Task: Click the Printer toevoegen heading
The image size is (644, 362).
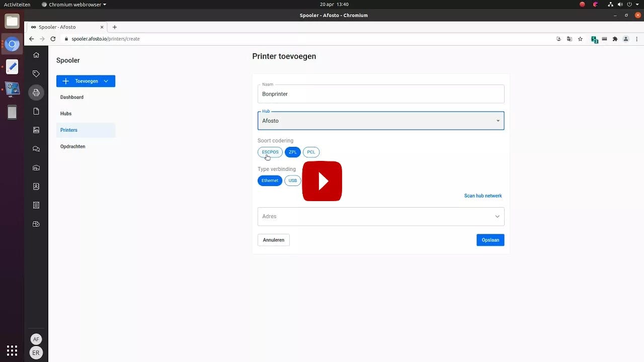Action: [x=284, y=56]
